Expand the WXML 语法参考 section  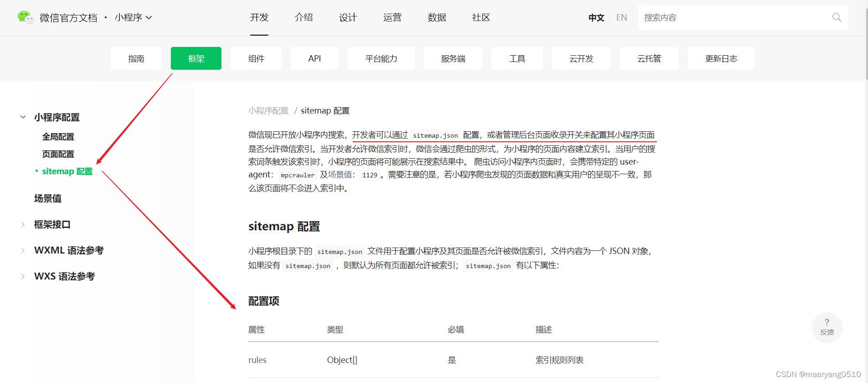[x=23, y=250]
